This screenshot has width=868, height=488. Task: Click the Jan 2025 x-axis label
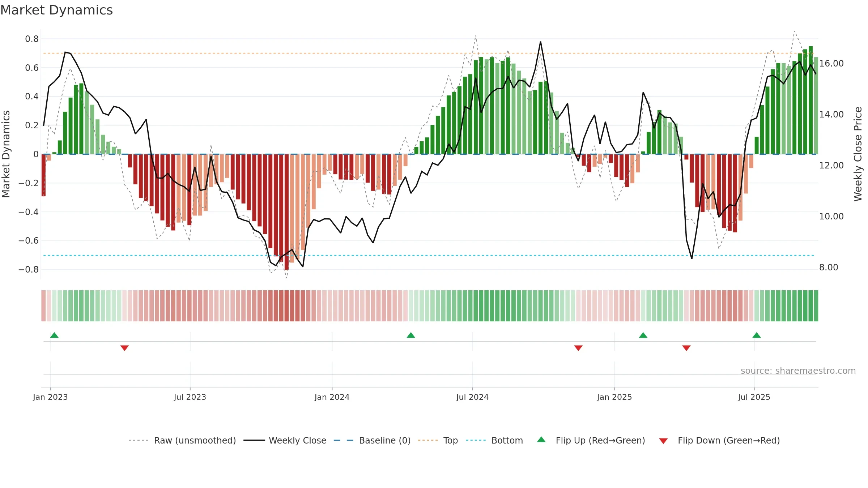pos(614,397)
